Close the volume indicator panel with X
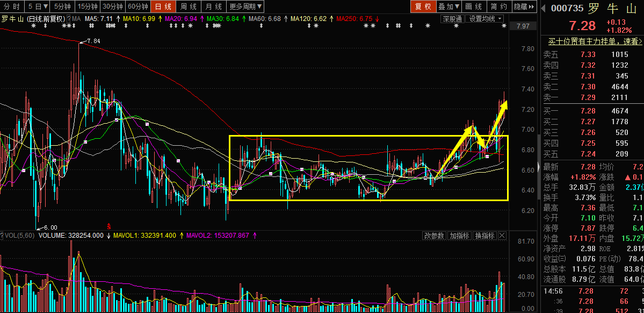Screen dimensions: 644x313 (x=502, y=236)
